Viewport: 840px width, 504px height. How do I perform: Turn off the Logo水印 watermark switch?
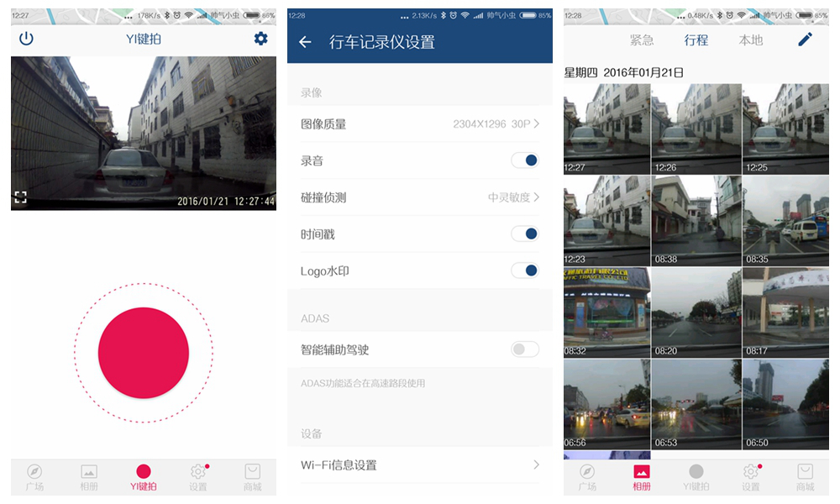tap(524, 270)
